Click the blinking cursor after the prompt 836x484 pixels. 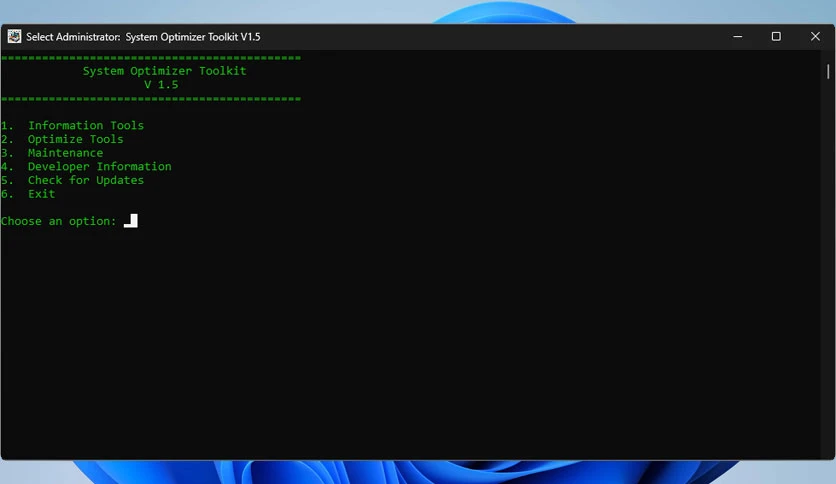[131, 221]
